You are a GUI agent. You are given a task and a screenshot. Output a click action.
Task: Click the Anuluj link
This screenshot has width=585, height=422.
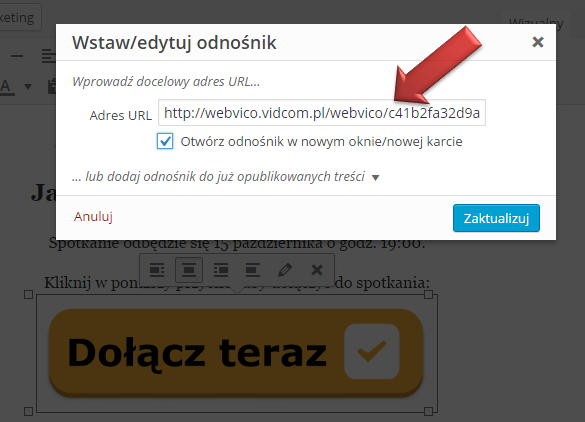point(93,216)
